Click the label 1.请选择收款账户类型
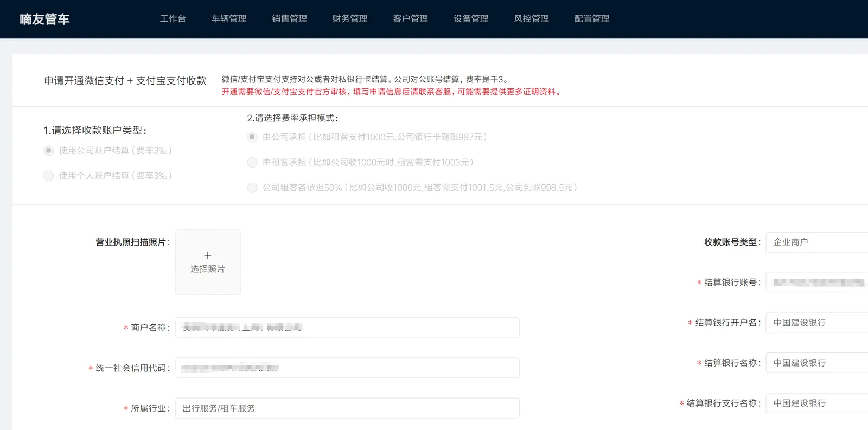The height and width of the screenshot is (430, 868). (x=95, y=131)
